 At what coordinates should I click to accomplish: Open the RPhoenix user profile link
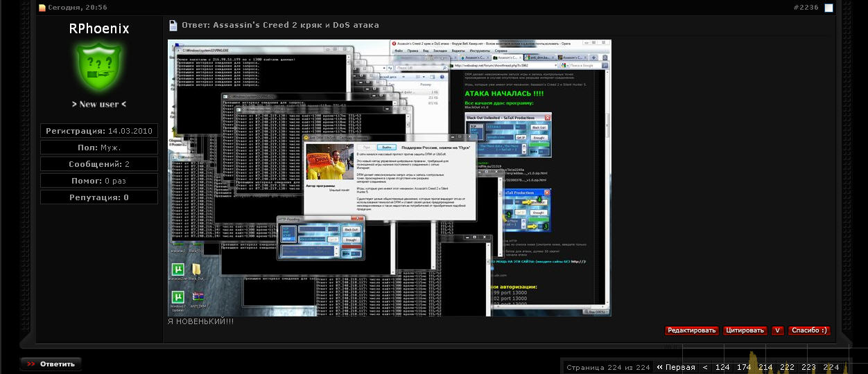click(x=99, y=28)
